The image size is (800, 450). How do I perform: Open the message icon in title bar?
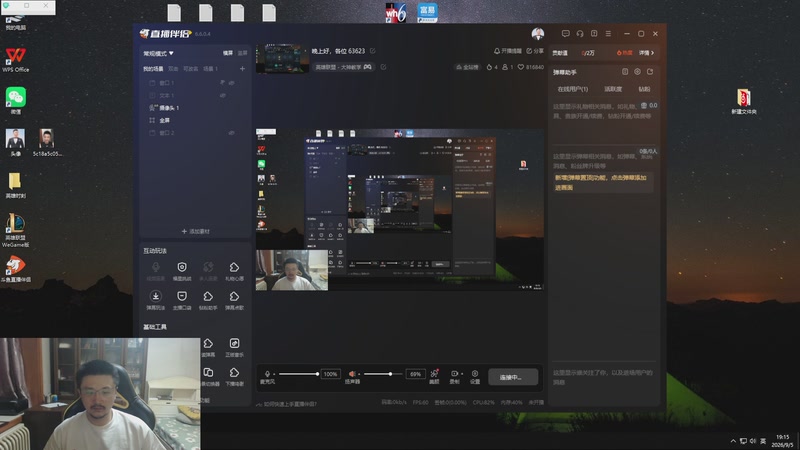pyautogui.click(x=565, y=34)
